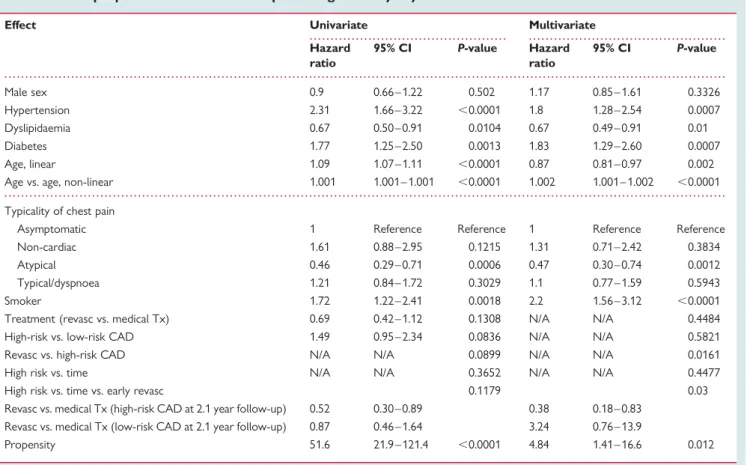Select multivariate P-value '0.0161'
The image size is (750, 465).
pos(704,355)
